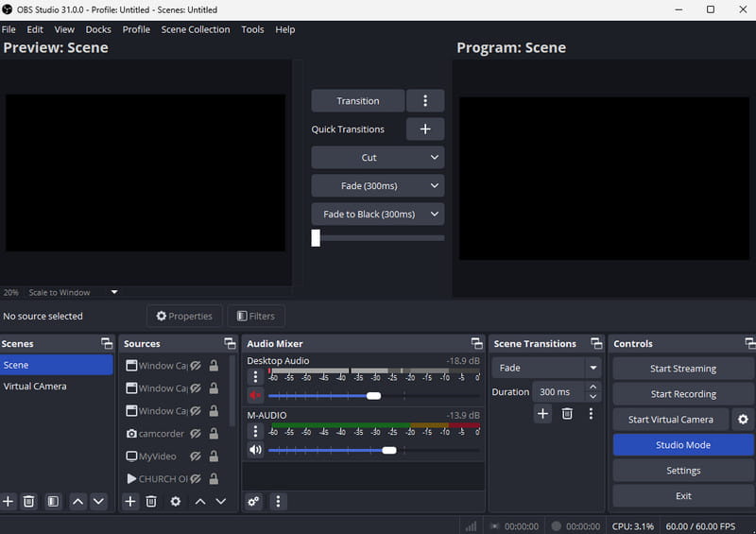756x534 pixels.
Task: Undock the Scene Transitions panel
Action: tap(596, 343)
